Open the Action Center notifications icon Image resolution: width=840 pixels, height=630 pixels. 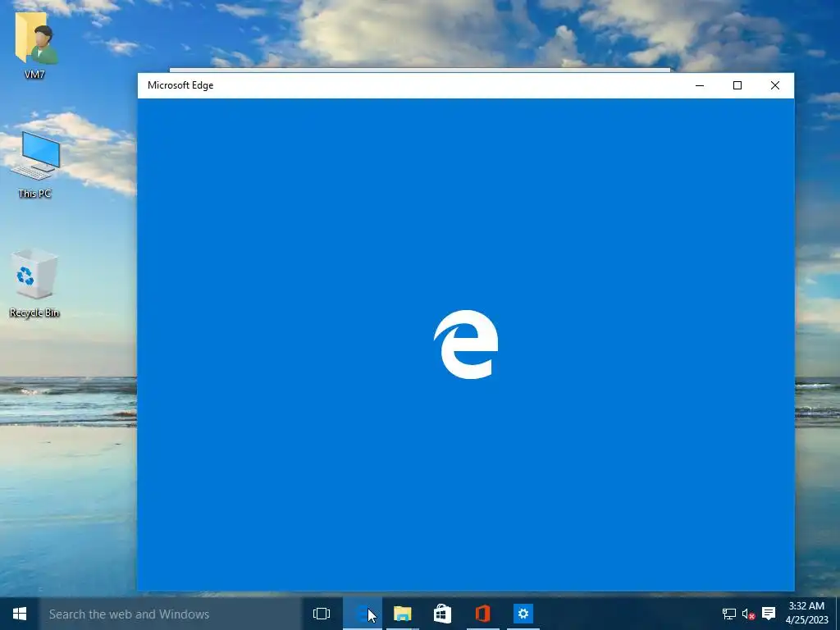click(769, 614)
